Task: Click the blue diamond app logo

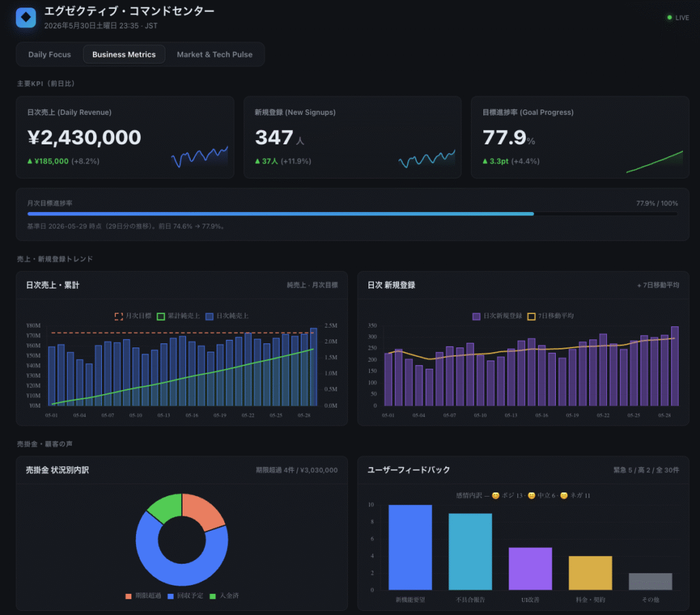Action: [x=26, y=17]
